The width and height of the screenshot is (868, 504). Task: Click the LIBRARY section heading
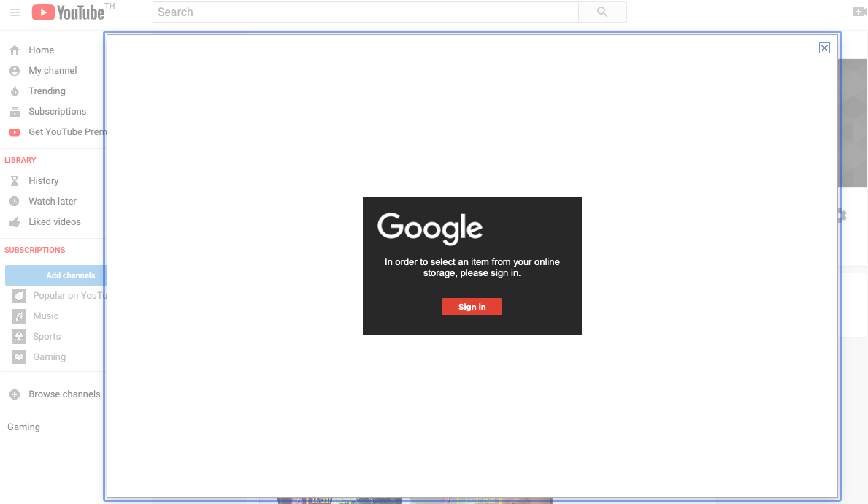point(20,160)
